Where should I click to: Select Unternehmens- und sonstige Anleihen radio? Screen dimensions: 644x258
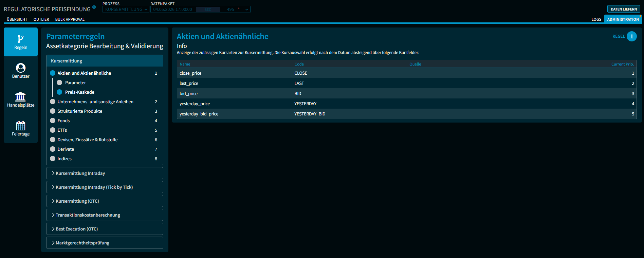click(53, 102)
